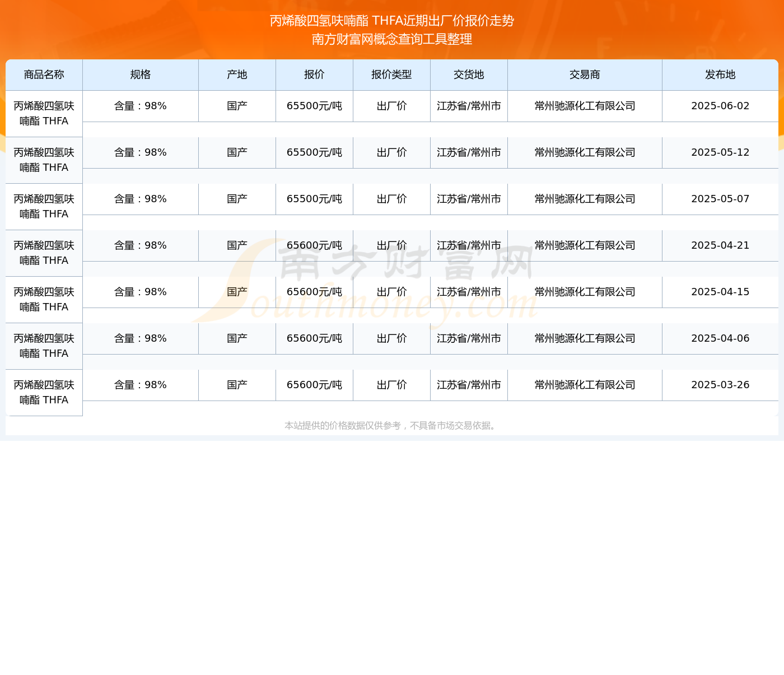The image size is (784, 675).
Task: Click the 65500元/吨 price in 2025-06-02 row
Action: coord(314,106)
